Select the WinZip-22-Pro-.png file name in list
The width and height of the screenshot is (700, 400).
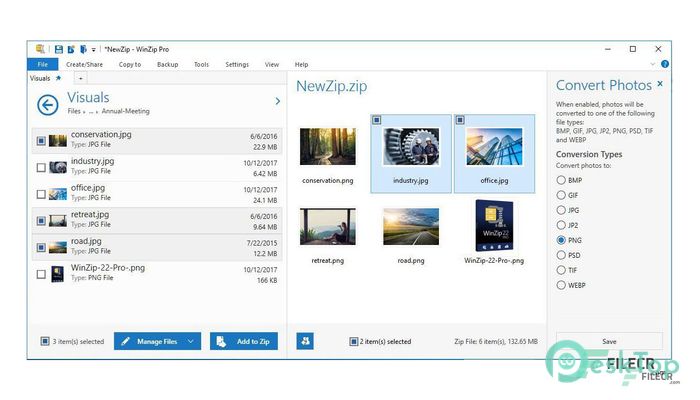[108, 268]
